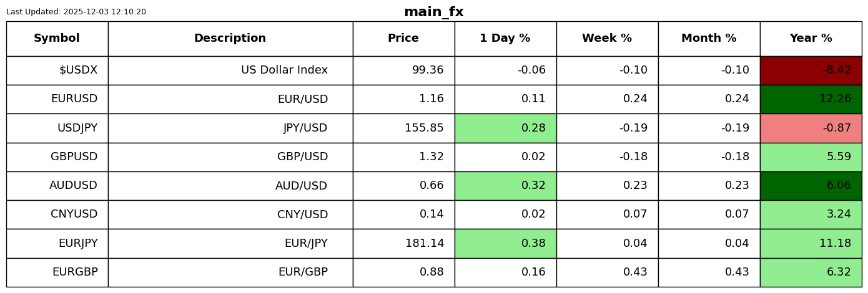Click the EURUSD symbol cell
The width and height of the screenshot is (868, 293).
coord(57,99)
